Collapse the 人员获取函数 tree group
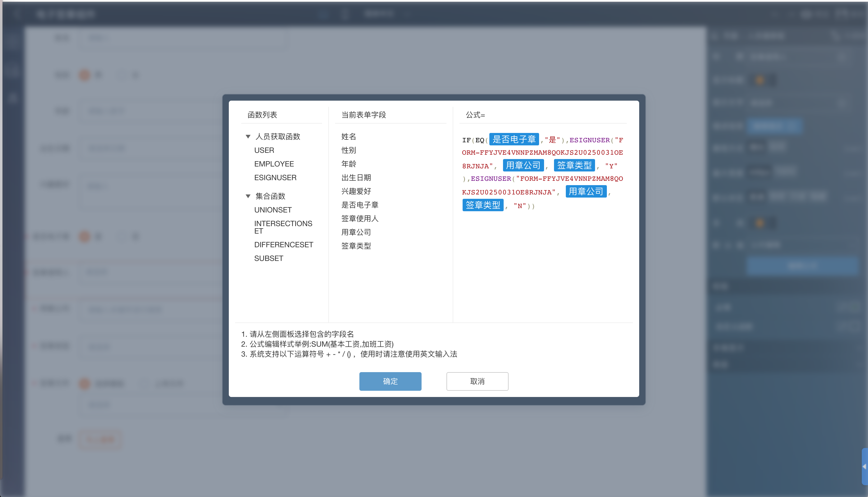The width and height of the screenshot is (868, 497). (x=248, y=137)
